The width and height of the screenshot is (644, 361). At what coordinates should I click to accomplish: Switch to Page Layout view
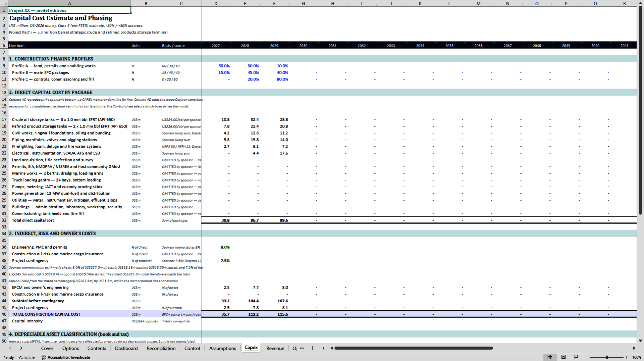(x=563, y=357)
